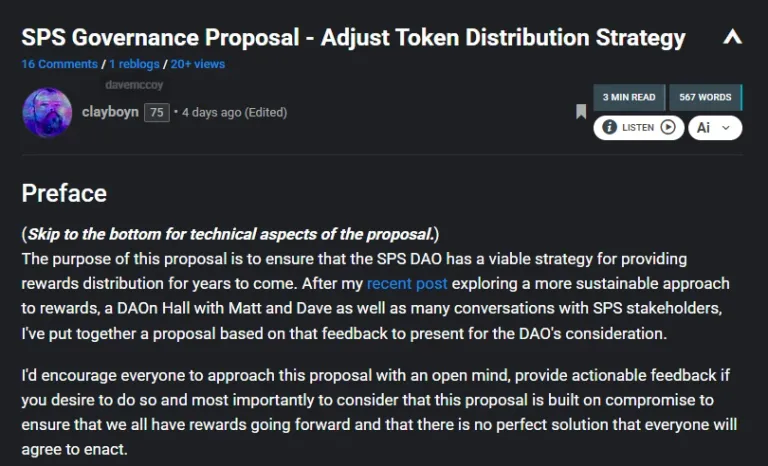This screenshot has width=768, height=466.
Task: Open the 16 Comments link
Action: 59,64
